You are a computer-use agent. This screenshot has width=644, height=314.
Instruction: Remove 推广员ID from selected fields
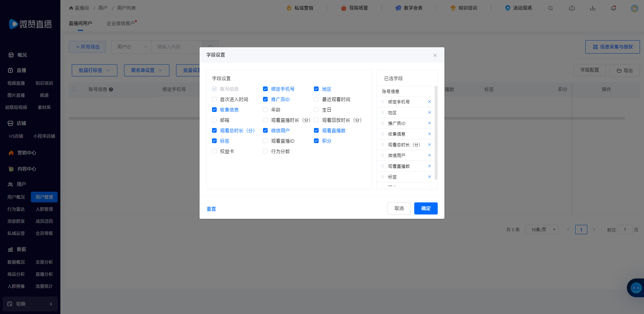pyautogui.click(x=429, y=123)
